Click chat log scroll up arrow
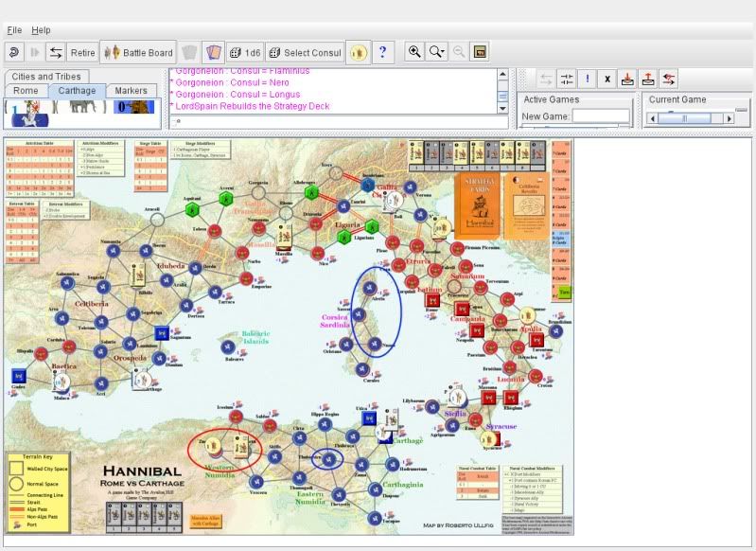 click(502, 74)
